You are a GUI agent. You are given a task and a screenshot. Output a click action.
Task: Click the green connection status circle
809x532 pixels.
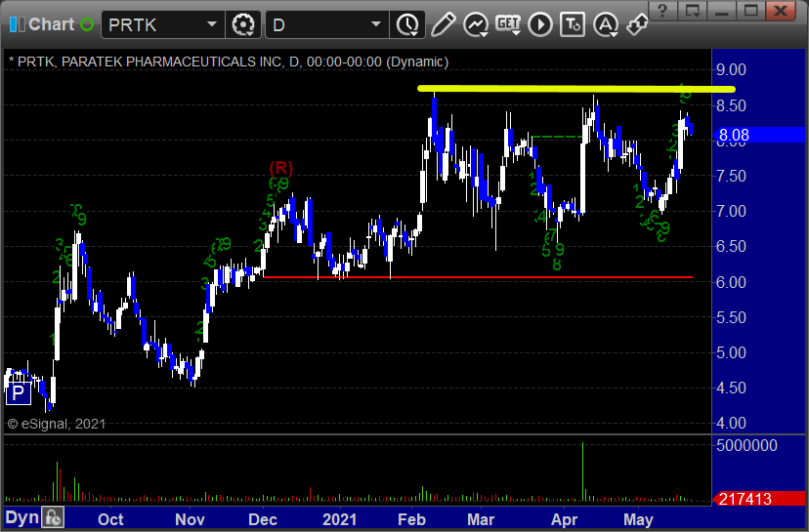point(87,24)
